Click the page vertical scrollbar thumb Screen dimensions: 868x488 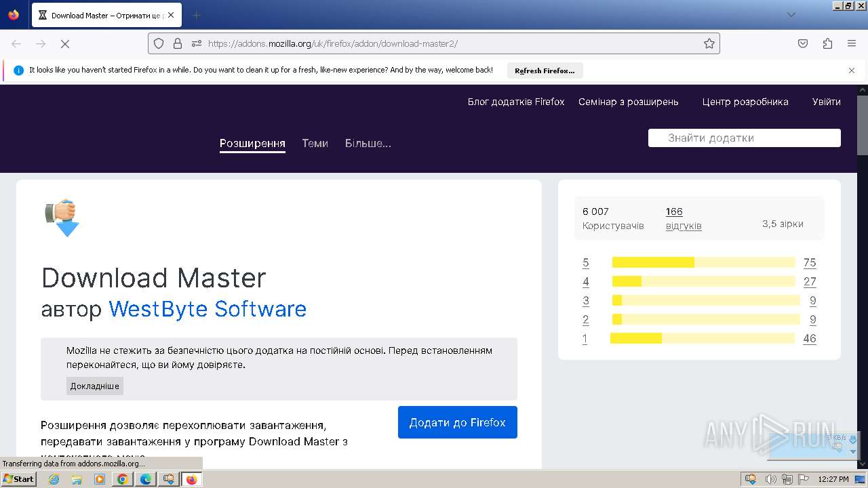[x=862, y=125]
